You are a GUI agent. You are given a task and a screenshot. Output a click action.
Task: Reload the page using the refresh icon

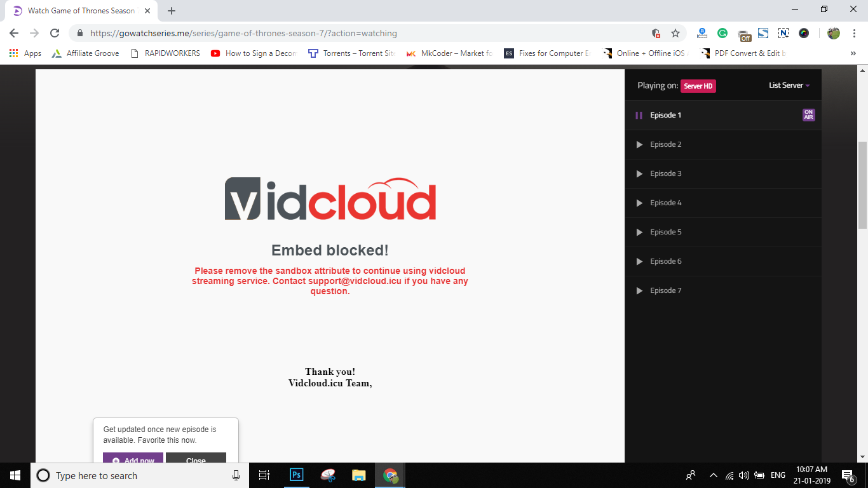[55, 33]
